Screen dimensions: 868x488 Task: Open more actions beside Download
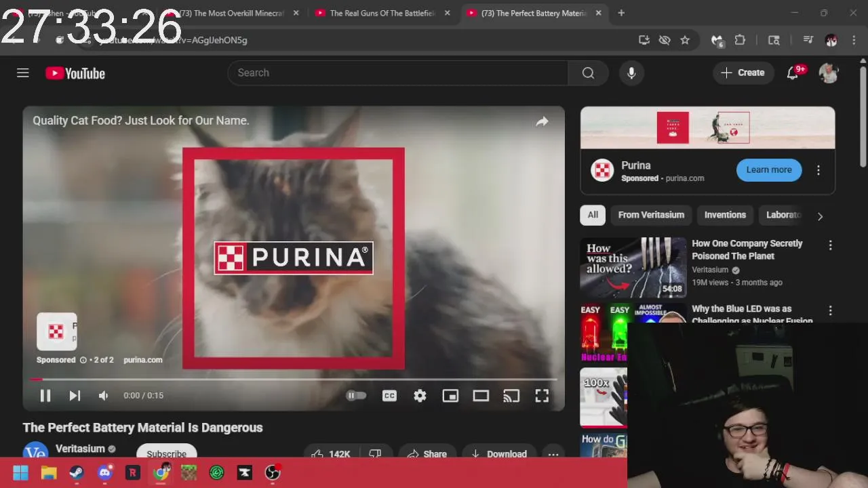[x=553, y=454]
